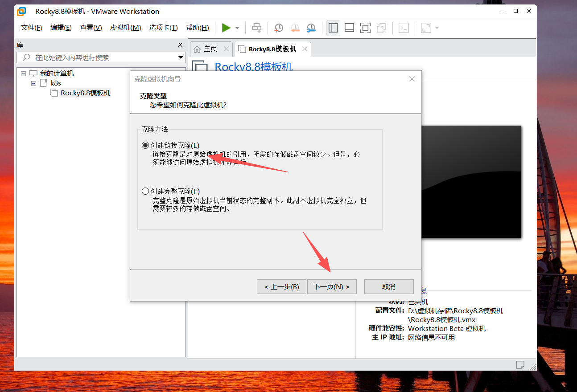The width and height of the screenshot is (577, 392).
Task: Select Rocky8.8模板机 in the library tree
Action: (85, 93)
